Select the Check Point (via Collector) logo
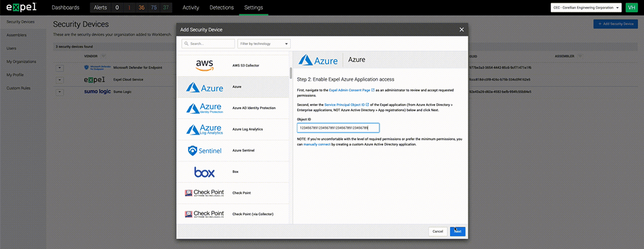The width and height of the screenshot is (644, 249). [x=204, y=214]
